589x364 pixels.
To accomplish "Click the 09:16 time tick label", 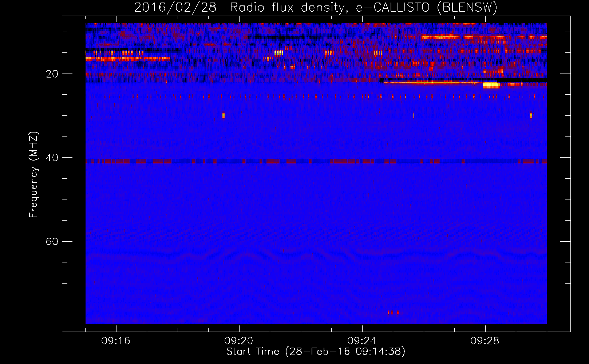I will click(116, 341).
